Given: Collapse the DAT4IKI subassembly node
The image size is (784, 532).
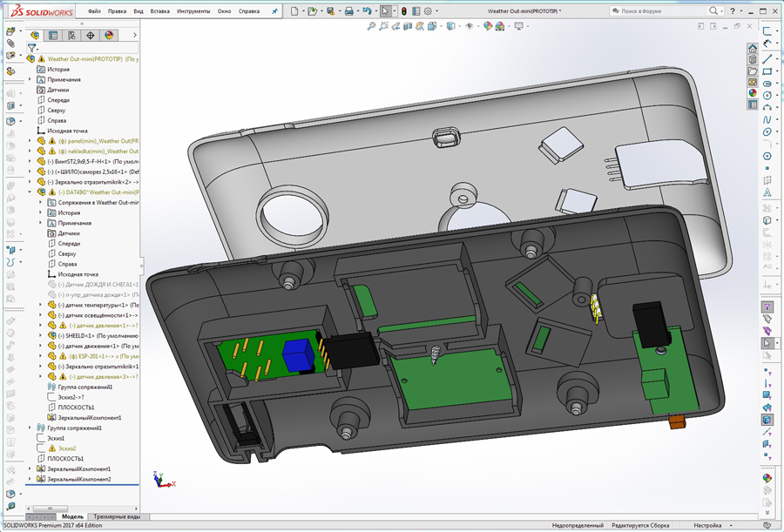Looking at the screenshot, I should point(30,192).
